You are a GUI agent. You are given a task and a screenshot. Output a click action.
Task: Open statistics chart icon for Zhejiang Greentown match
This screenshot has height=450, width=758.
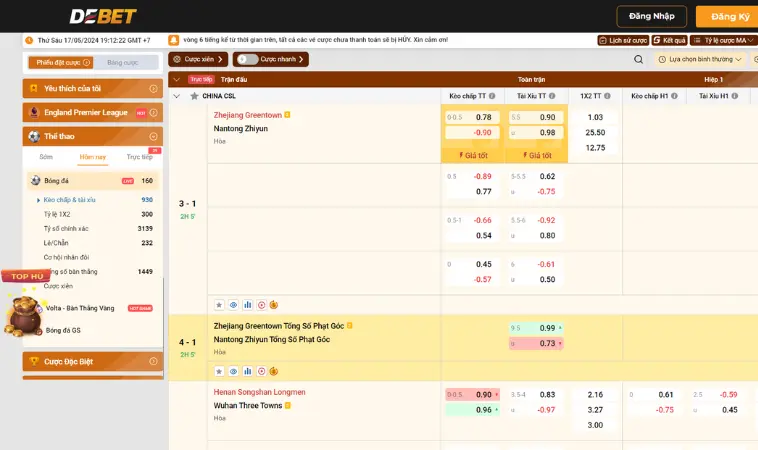pos(247,304)
